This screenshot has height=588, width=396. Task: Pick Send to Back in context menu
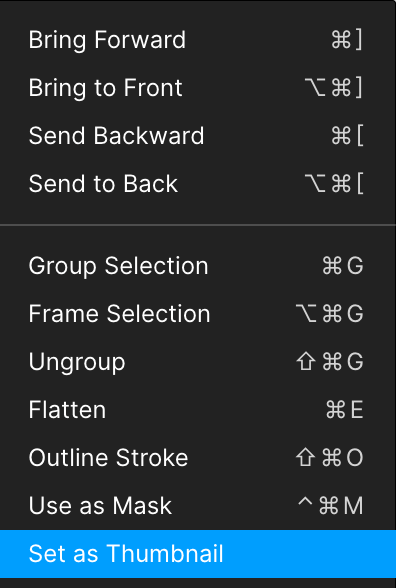point(198,184)
